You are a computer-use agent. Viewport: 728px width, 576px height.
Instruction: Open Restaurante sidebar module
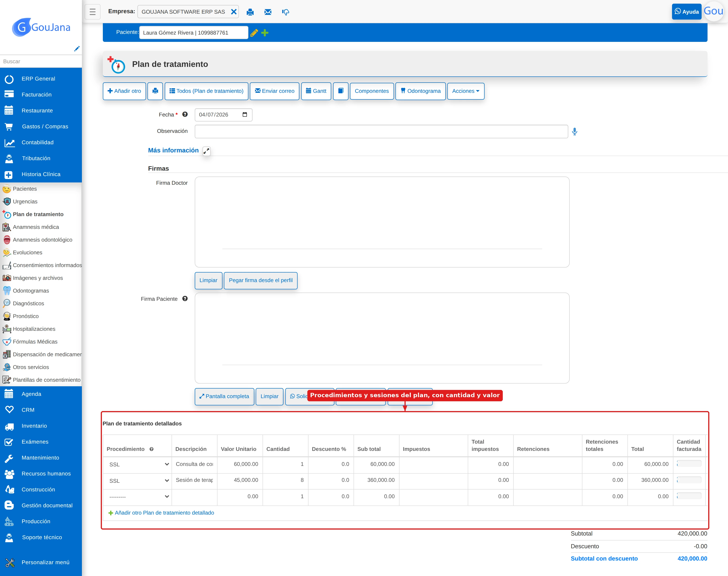coord(41,110)
